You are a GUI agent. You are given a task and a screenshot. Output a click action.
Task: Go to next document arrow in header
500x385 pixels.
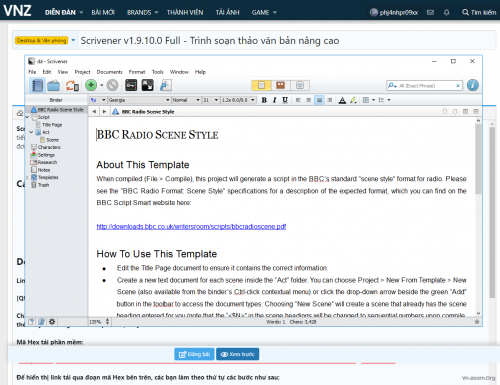(455, 111)
